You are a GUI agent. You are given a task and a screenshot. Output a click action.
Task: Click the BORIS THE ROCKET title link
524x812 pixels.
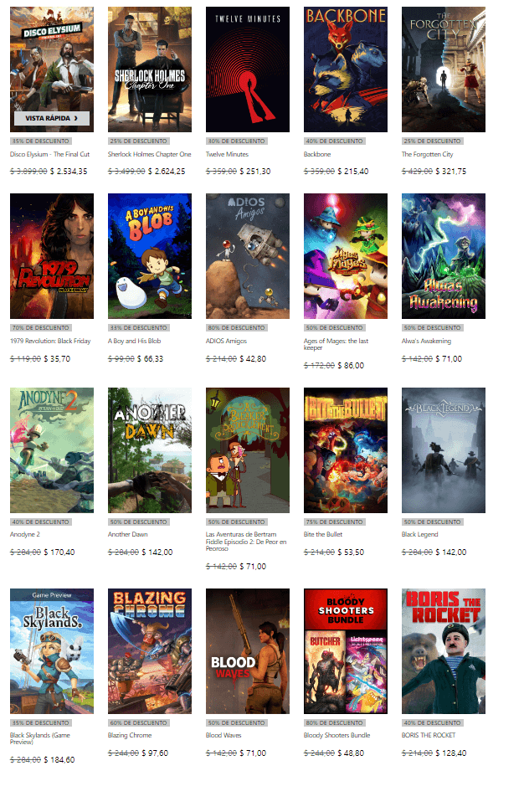(x=429, y=735)
